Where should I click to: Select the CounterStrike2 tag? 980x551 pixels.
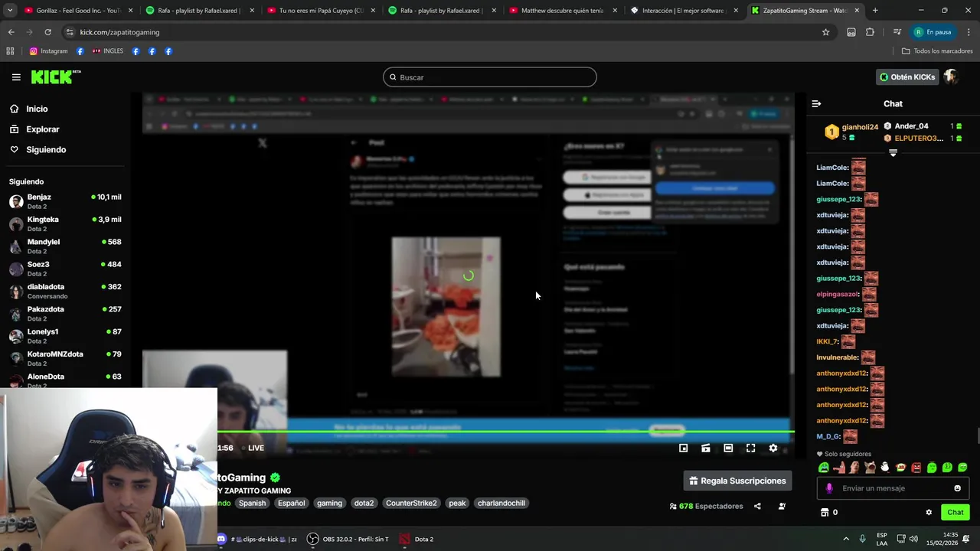(411, 503)
